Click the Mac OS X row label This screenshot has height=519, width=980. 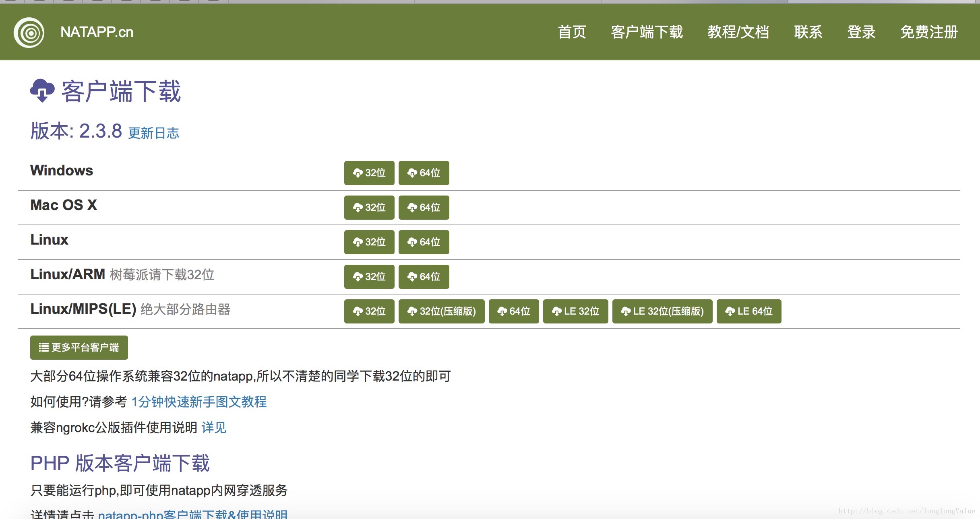click(x=64, y=205)
